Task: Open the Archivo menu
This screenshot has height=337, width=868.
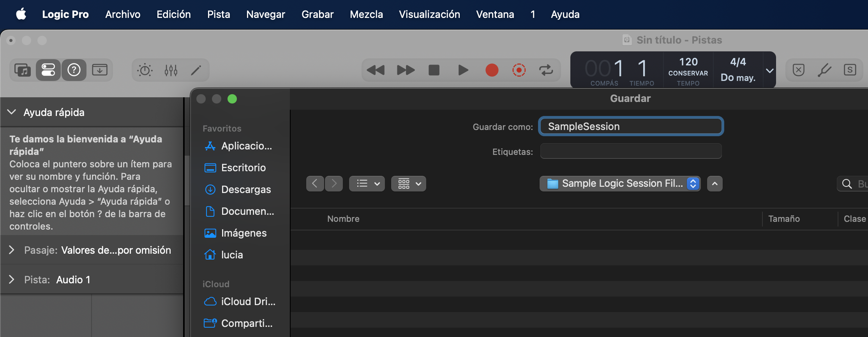Action: coord(123,14)
